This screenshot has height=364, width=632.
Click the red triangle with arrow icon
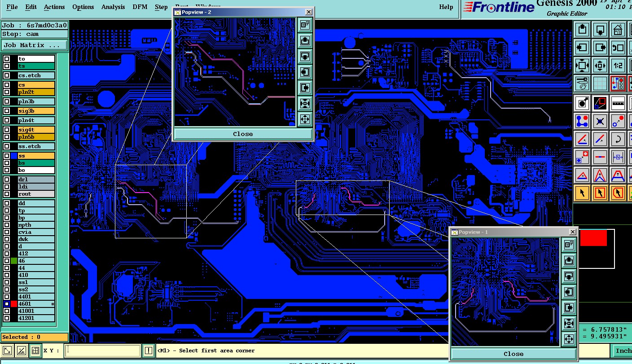pyautogui.click(x=582, y=175)
